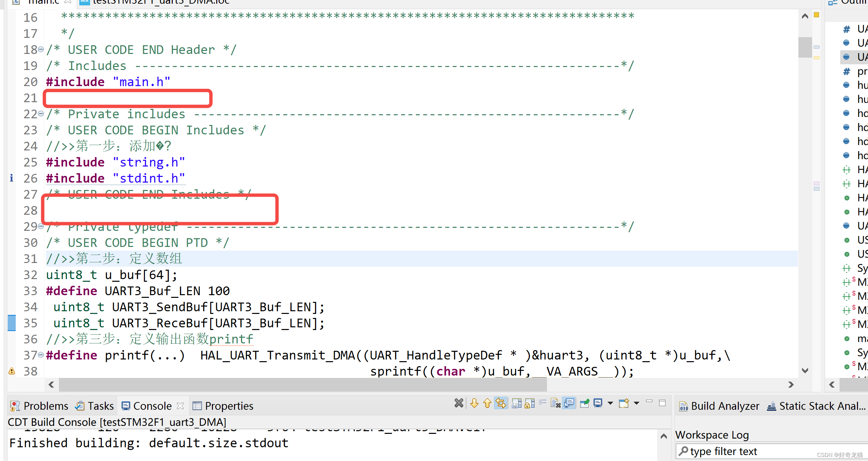This screenshot has height=461, width=868.
Task: Click the Build Analyzer panel icon
Action: click(683, 406)
